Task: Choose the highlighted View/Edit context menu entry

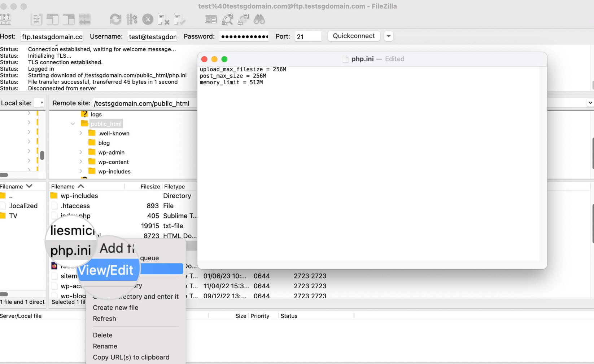Action: (x=131, y=269)
